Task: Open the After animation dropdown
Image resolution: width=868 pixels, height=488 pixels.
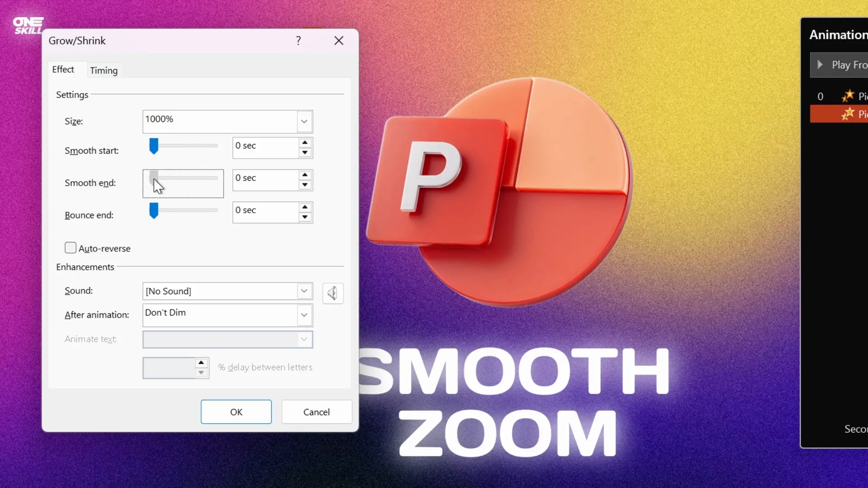Action: point(304,315)
